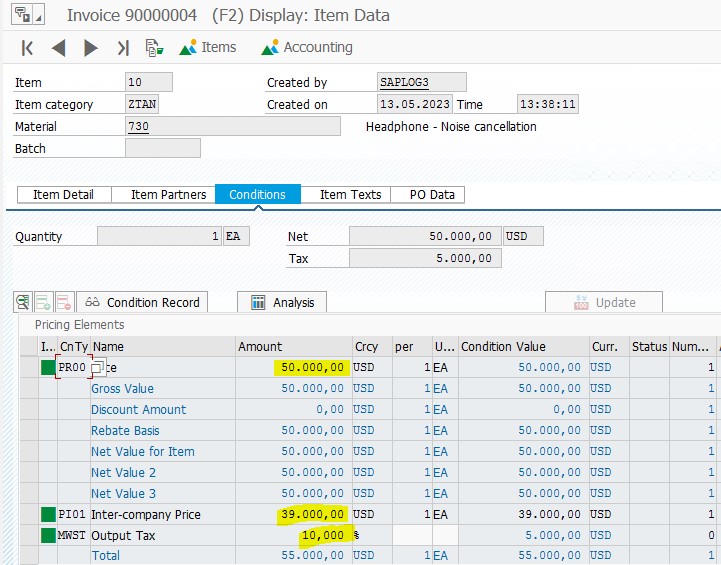Select the PI01 condition type cell
The height and width of the screenshot is (565, 721).
(72, 514)
